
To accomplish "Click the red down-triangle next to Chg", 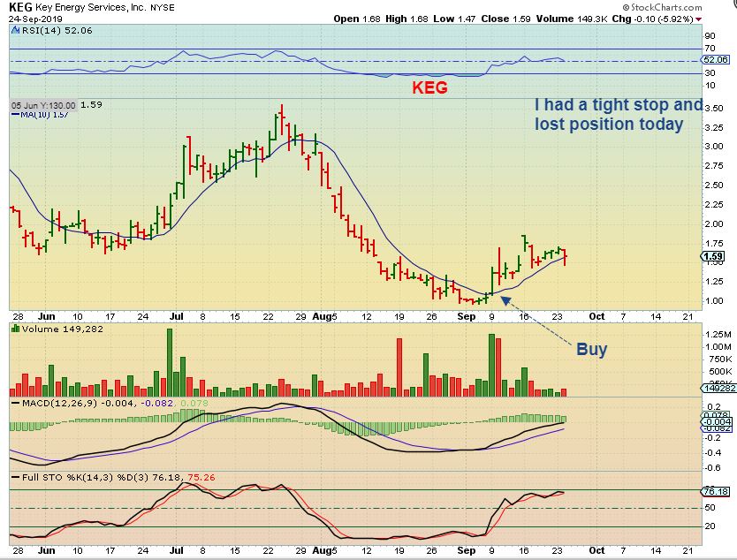I will click(x=698, y=19).
